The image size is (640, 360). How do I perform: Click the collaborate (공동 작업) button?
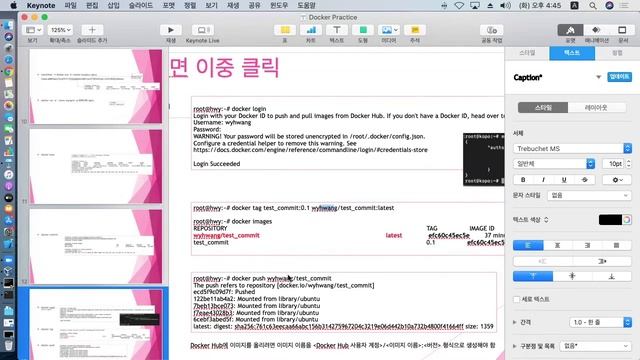(x=491, y=30)
